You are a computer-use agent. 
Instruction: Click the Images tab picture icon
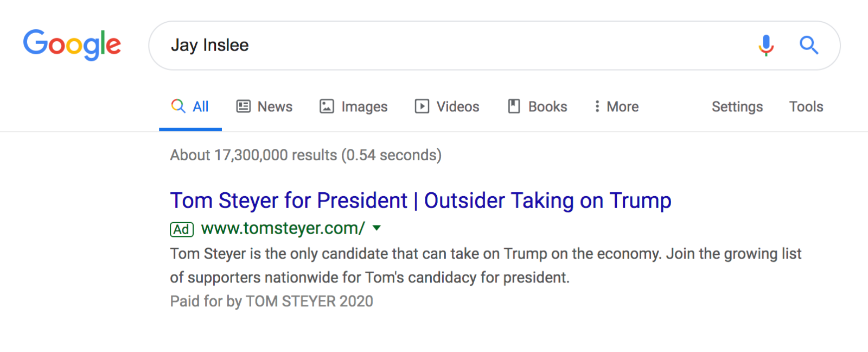pyautogui.click(x=327, y=106)
